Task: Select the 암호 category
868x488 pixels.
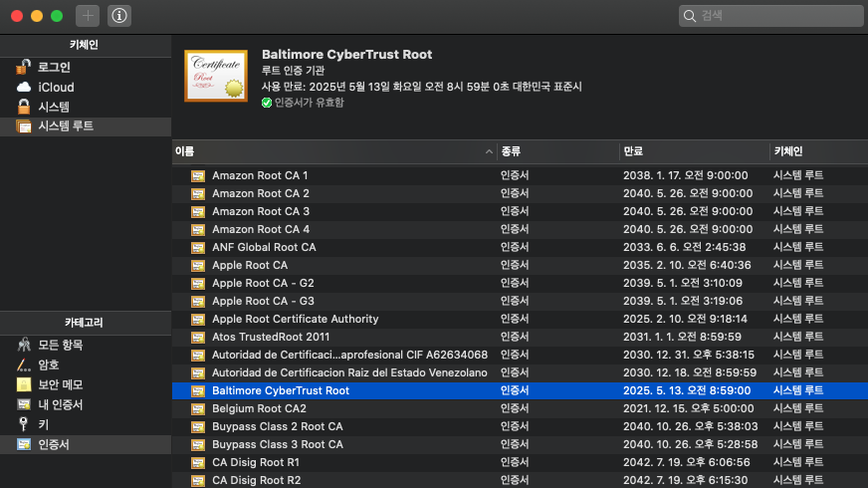Action: tap(86, 365)
